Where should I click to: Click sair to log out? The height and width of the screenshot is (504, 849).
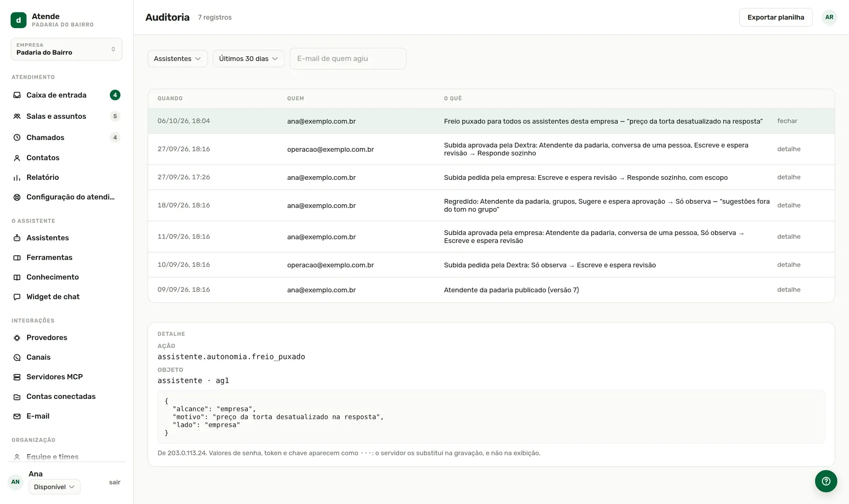115,482
